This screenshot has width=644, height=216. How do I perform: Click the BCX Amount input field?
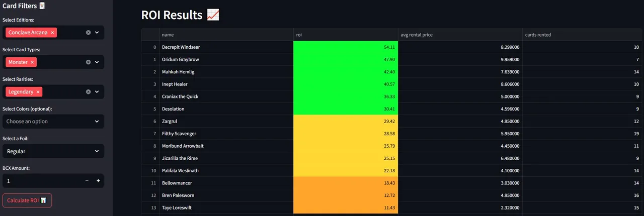point(42,181)
